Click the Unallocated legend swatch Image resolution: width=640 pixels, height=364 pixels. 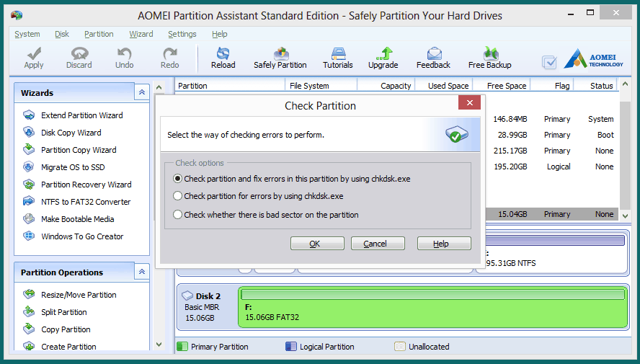click(399, 347)
